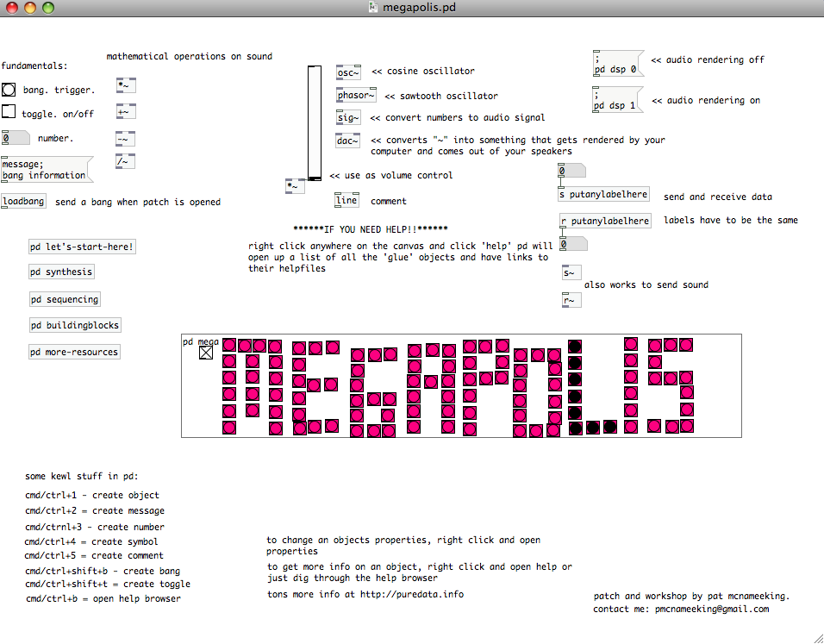This screenshot has width=824, height=644.
Task: Toggle the crossed box under pd mega
Action: point(206,353)
